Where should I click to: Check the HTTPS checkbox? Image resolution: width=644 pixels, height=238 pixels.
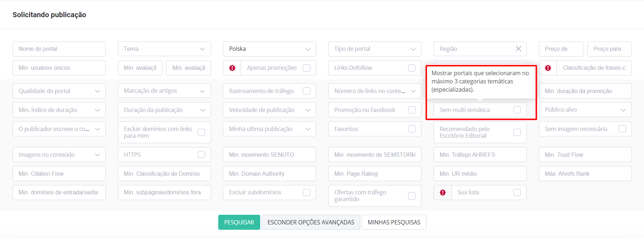[201, 155]
